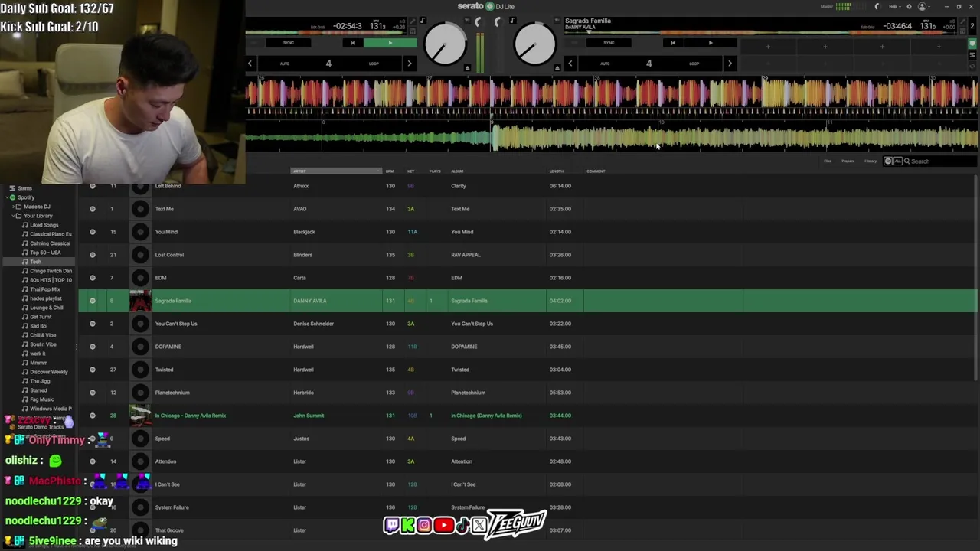Sort by the ARTIST column header
The height and width of the screenshot is (551, 980).
(x=335, y=171)
